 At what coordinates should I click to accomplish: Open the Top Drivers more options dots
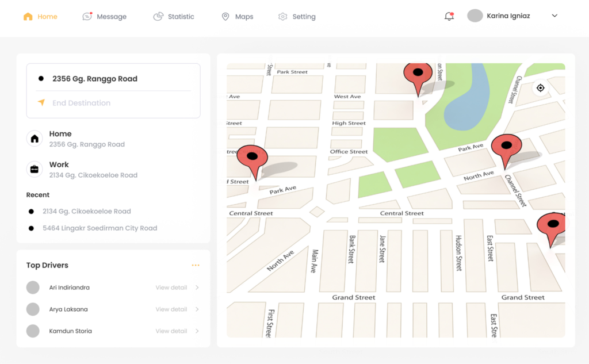pos(196,265)
